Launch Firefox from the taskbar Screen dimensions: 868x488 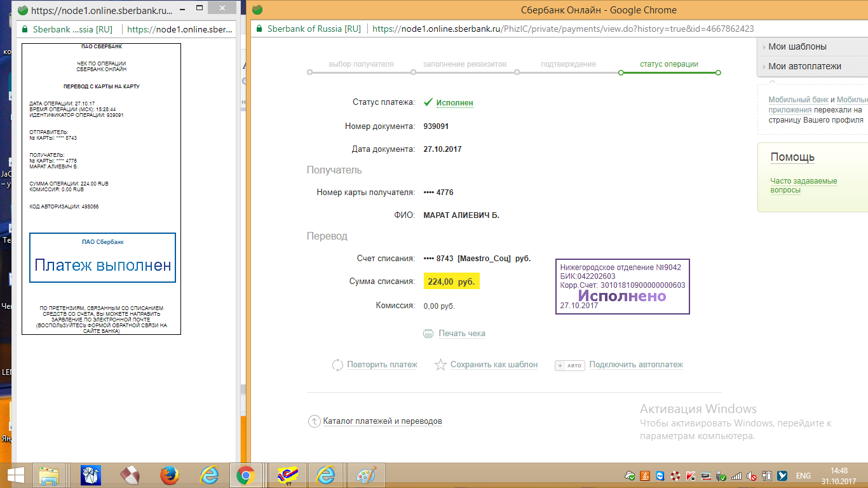(x=169, y=475)
